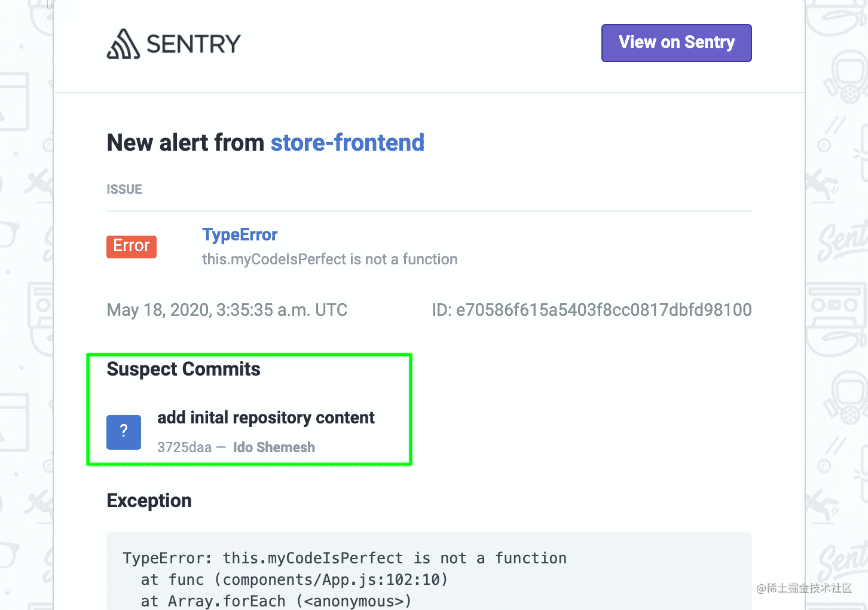Toggle the ISSUE section header
The height and width of the screenshot is (610, 868).
pos(124,189)
